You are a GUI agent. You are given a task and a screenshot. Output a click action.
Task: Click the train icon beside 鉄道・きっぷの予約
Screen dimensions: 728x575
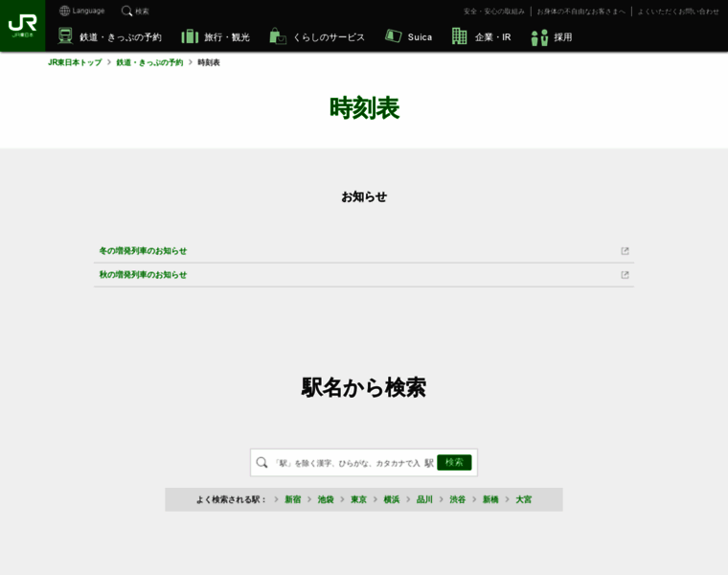pos(65,36)
